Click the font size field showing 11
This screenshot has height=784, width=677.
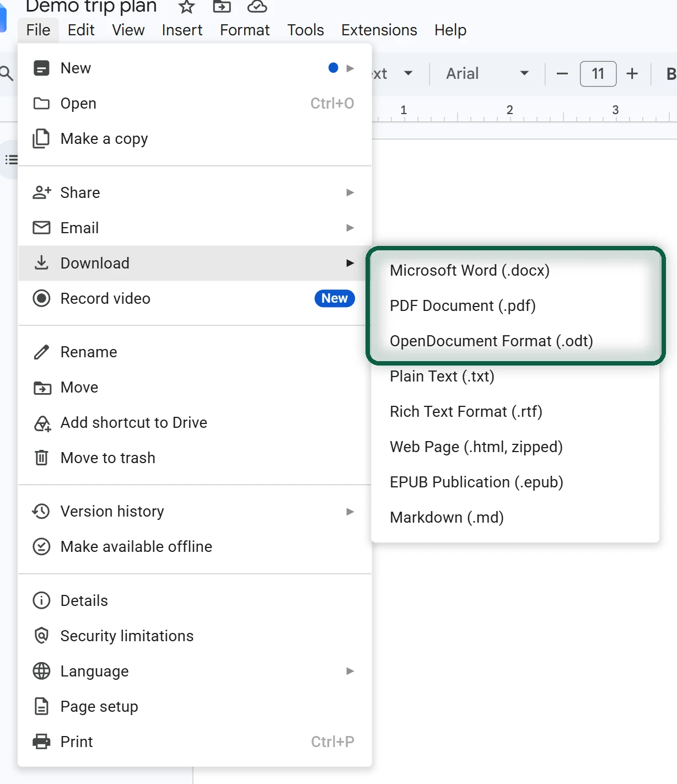pos(598,73)
